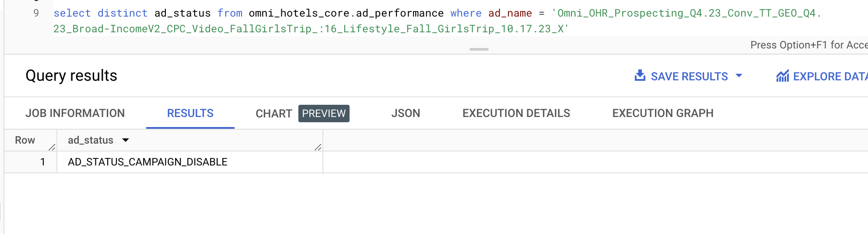868x234 pixels.
Task: Click the ad_status column header label
Action: tap(91, 140)
